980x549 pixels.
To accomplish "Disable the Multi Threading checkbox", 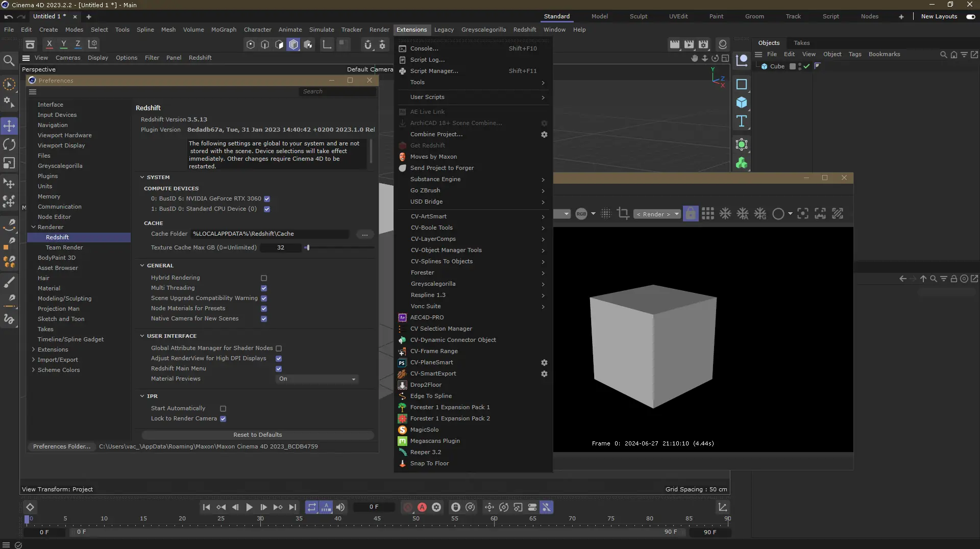I will point(264,288).
